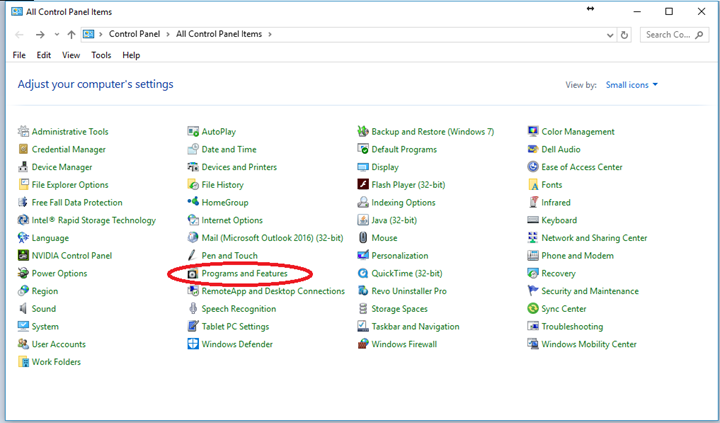Open the Speech Recognition link

tap(239, 309)
